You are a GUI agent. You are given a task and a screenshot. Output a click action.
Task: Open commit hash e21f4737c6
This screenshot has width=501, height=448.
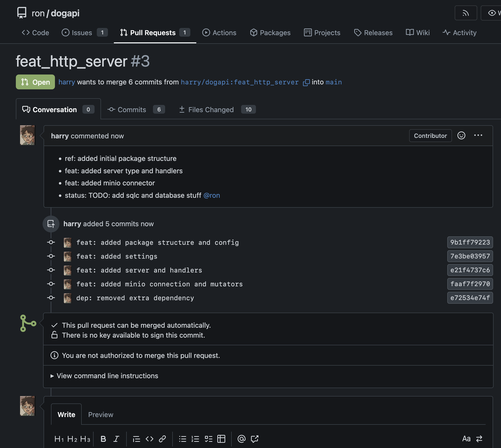[x=470, y=270]
